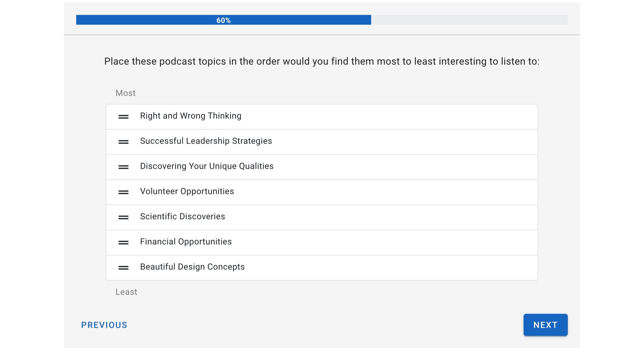Select the Right and Wrong Thinking item
644x352 pixels.
190,116
